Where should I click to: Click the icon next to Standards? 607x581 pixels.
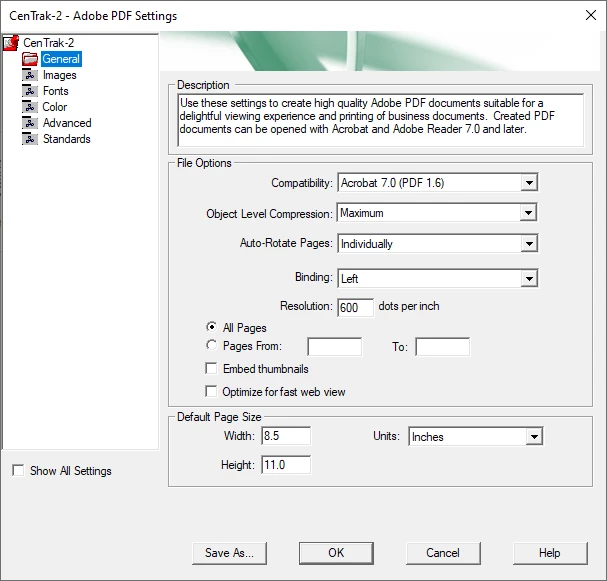[30, 139]
